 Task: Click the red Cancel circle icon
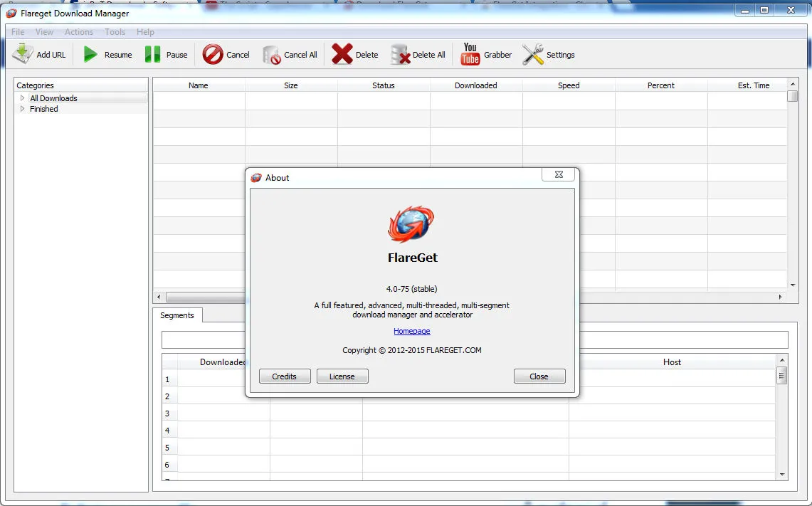tap(212, 54)
